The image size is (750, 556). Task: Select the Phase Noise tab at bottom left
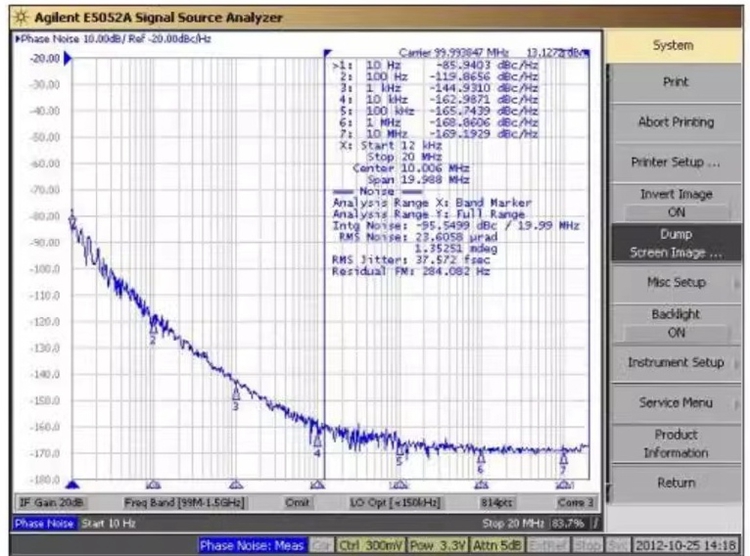[43, 522]
